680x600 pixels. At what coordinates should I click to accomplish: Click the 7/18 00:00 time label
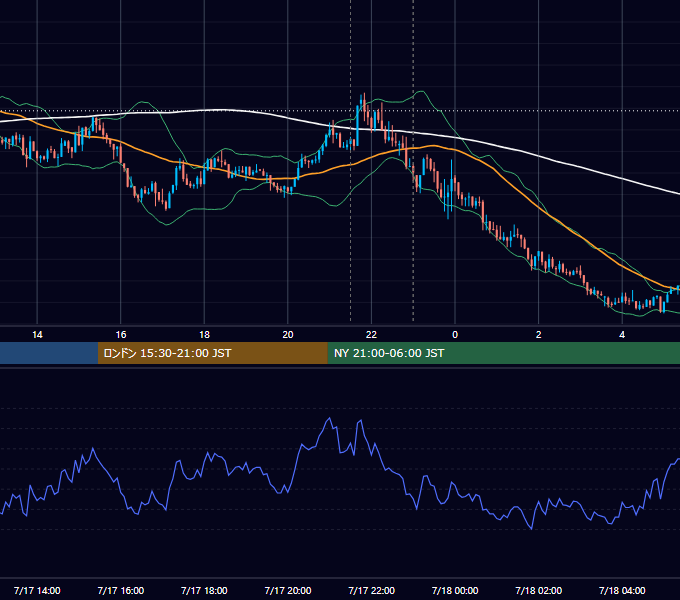(455, 590)
